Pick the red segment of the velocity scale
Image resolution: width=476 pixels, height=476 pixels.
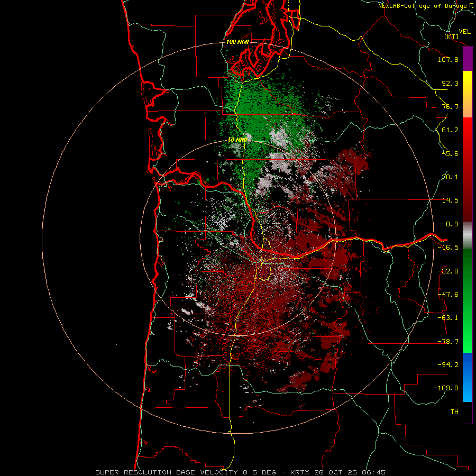coord(467,169)
